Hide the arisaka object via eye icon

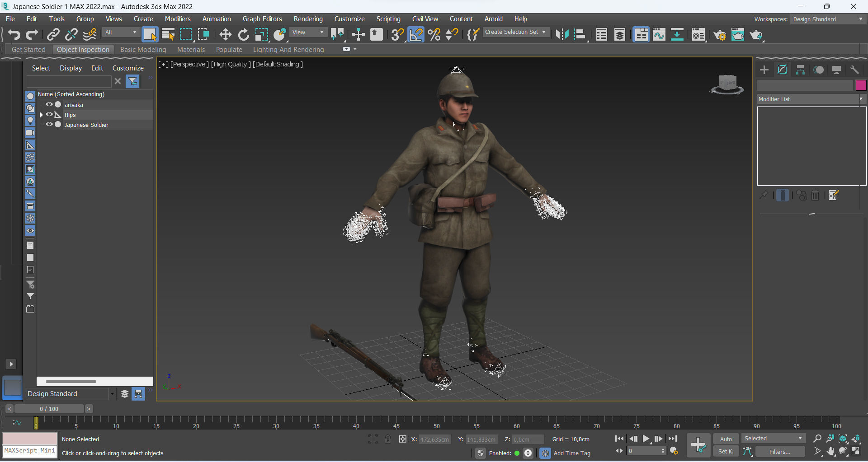pyautogui.click(x=49, y=104)
